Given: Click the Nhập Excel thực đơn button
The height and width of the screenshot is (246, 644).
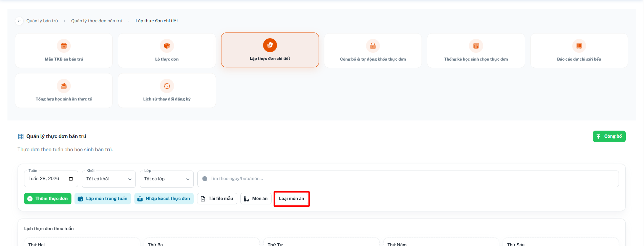Looking at the screenshot, I should (164, 199).
